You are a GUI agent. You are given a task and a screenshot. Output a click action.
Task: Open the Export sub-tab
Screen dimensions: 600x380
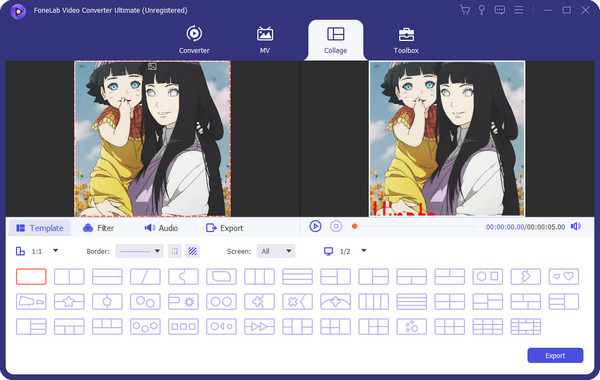225,228
